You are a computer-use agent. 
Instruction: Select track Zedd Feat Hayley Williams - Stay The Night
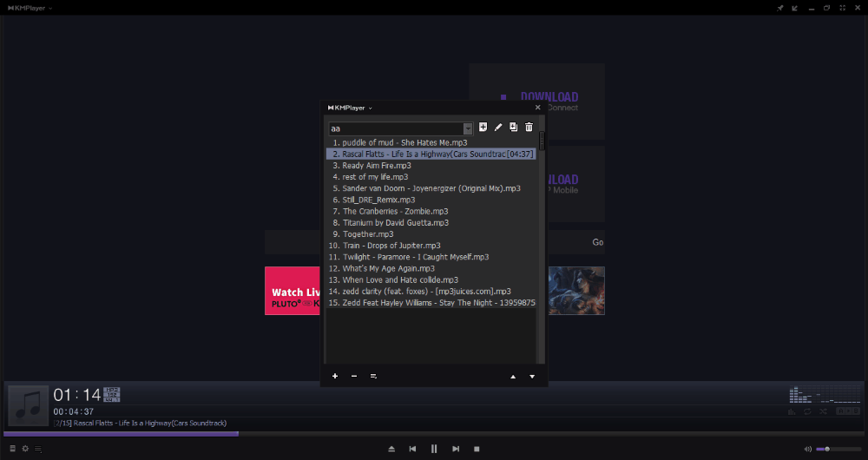coord(431,303)
